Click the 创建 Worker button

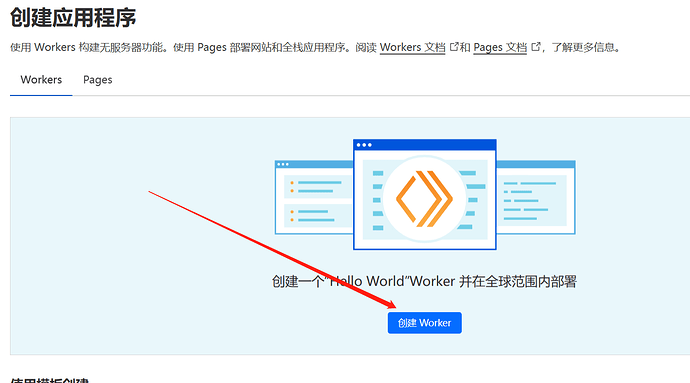424,323
